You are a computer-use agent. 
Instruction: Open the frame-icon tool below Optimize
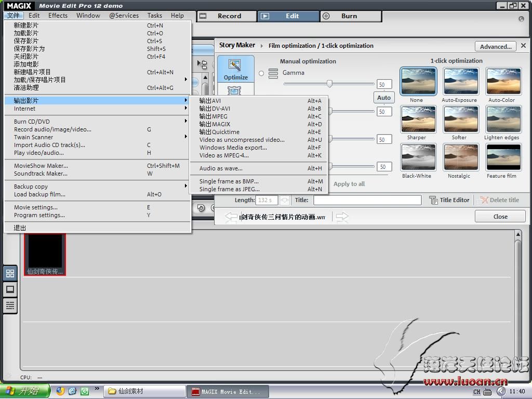[x=234, y=90]
